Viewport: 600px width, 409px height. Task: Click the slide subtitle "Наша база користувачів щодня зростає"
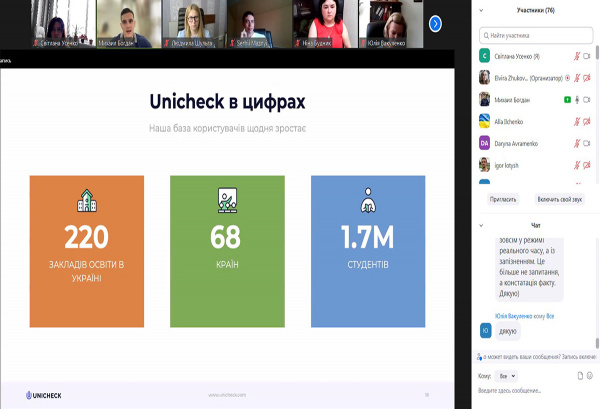point(227,129)
